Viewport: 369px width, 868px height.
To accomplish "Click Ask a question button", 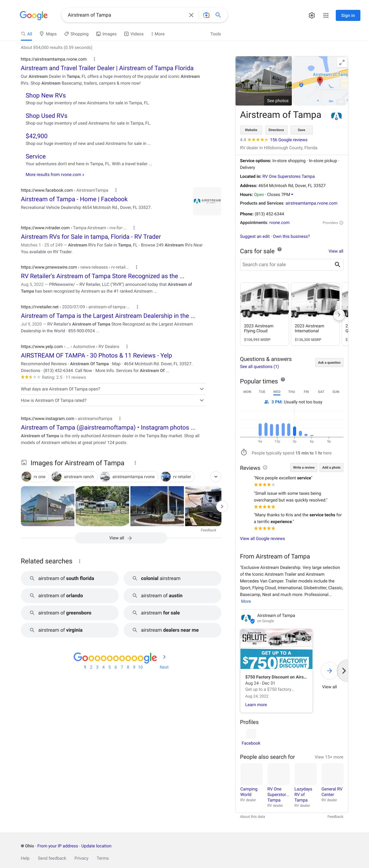I will click(329, 362).
